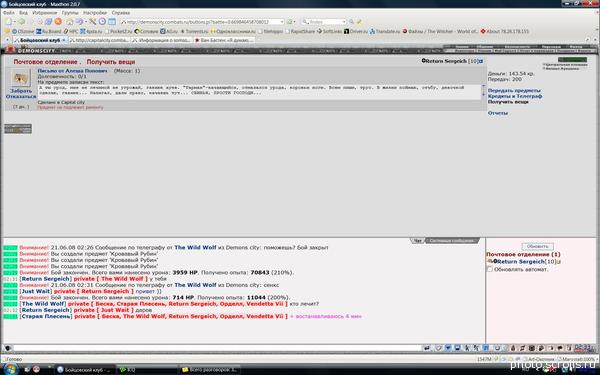The image size is (600, 375).
Task: Open Кредиты и Телеграф link
Action: click(515, 96)
